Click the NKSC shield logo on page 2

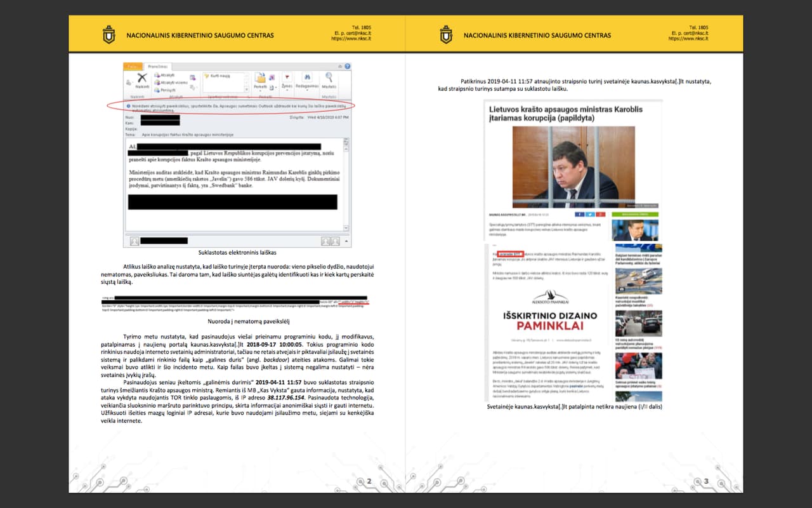(x=109, y=34)
